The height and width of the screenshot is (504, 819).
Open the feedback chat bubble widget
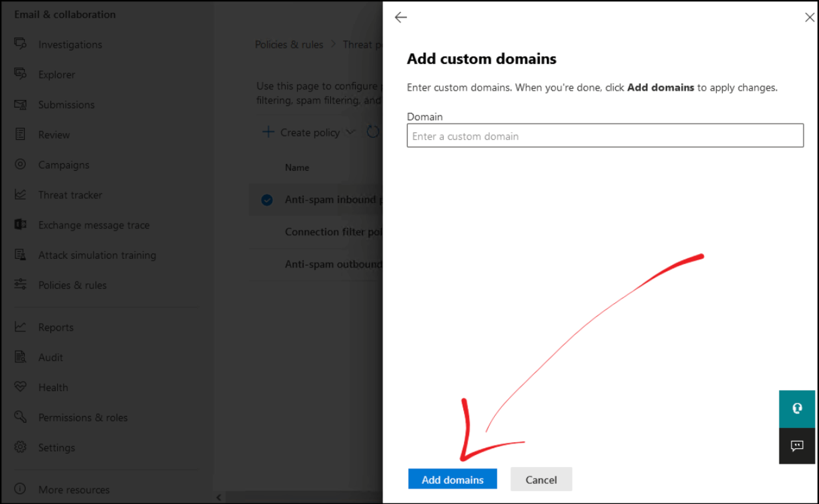pyautogui.click(x=797, y=446)
